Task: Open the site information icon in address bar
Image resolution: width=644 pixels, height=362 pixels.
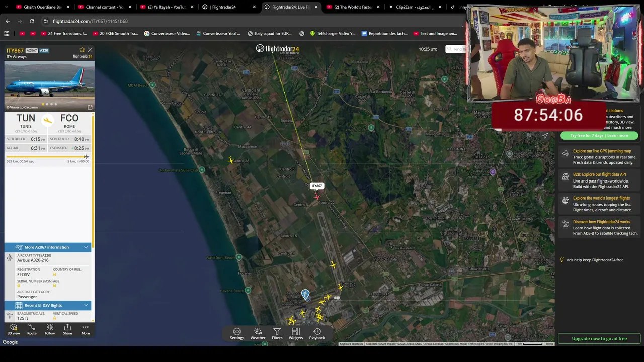Action: coord(46,21)
